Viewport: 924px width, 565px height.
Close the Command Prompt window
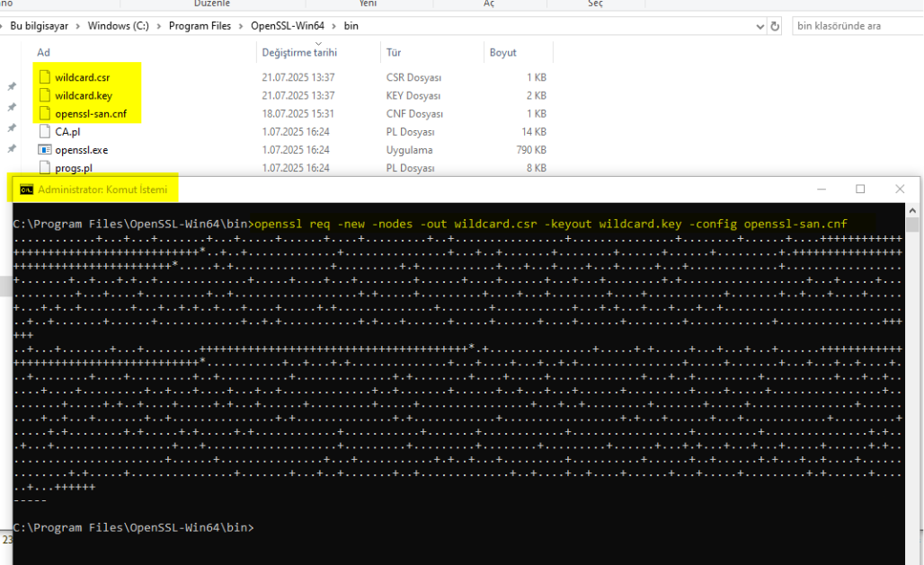point(900,190)
